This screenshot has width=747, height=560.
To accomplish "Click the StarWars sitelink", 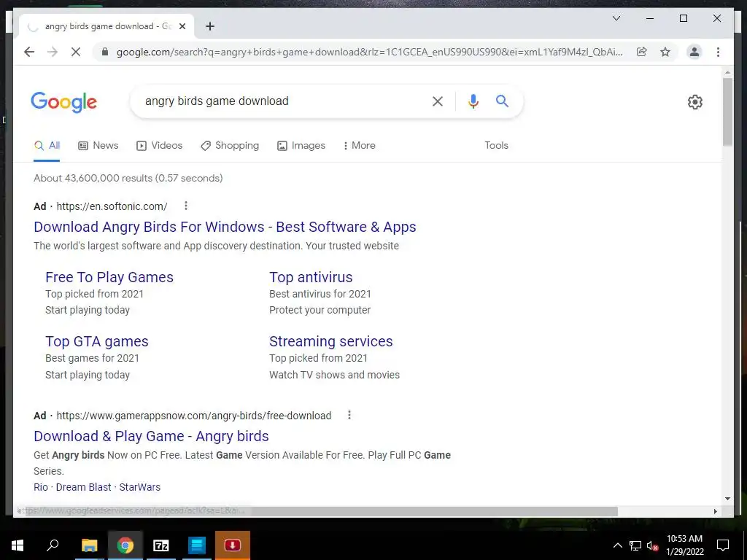I will [x=139, y=487].
